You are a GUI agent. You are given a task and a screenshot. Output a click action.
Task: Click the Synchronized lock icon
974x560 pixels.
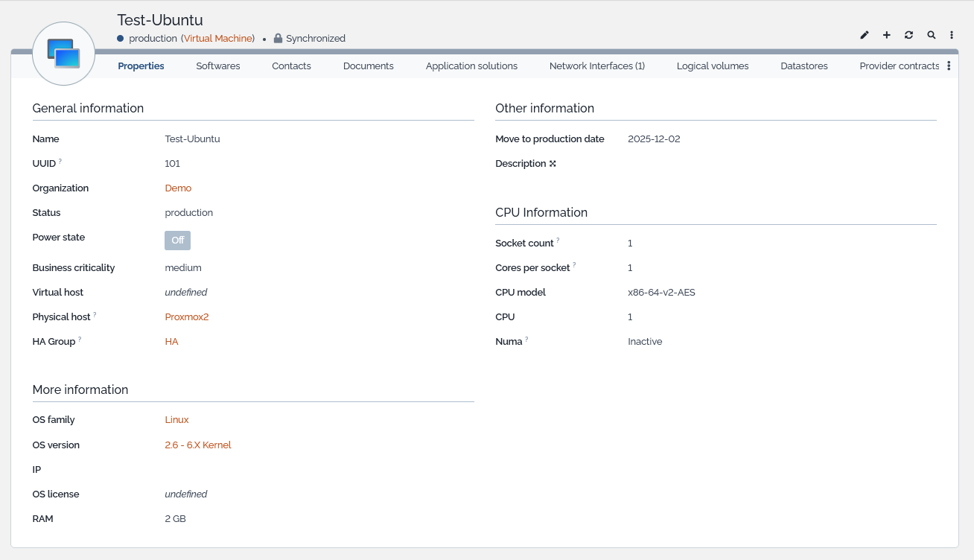coord(278,38)
